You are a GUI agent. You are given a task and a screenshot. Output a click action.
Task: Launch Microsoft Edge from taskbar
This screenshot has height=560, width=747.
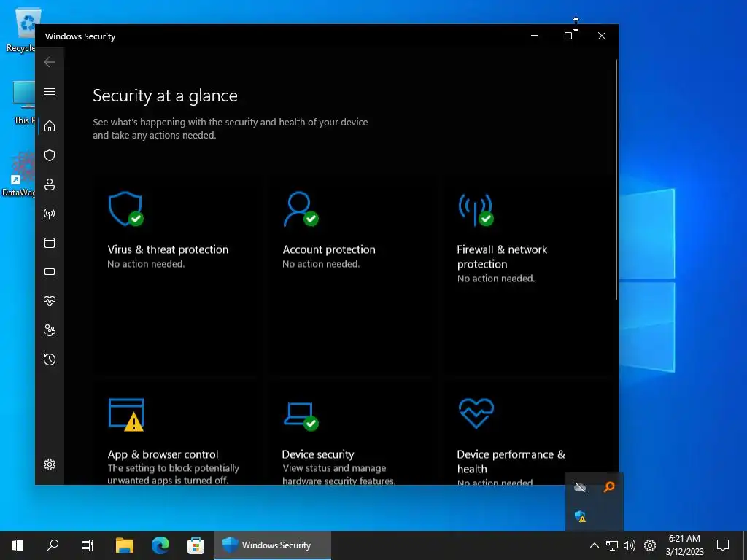point(160,545)
